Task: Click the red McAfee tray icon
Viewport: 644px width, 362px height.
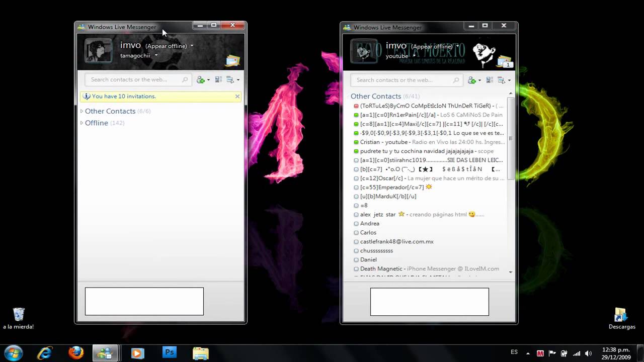Action: pyautogui.click(x=540, y=353)
